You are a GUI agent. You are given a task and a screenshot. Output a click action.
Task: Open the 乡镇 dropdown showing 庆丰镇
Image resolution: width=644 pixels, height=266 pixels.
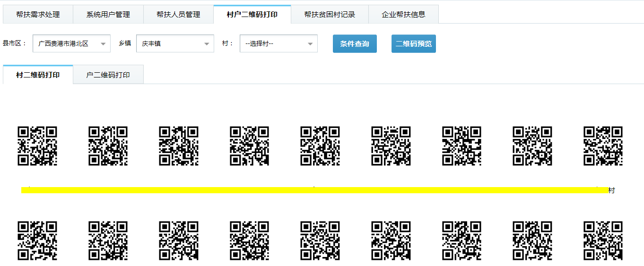point(175,43)
